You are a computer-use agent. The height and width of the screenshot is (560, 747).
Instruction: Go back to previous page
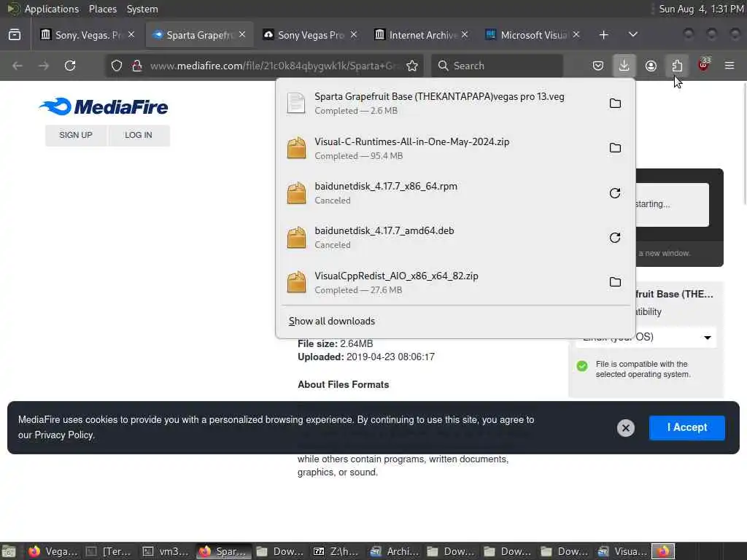click(x=18, y=66)
